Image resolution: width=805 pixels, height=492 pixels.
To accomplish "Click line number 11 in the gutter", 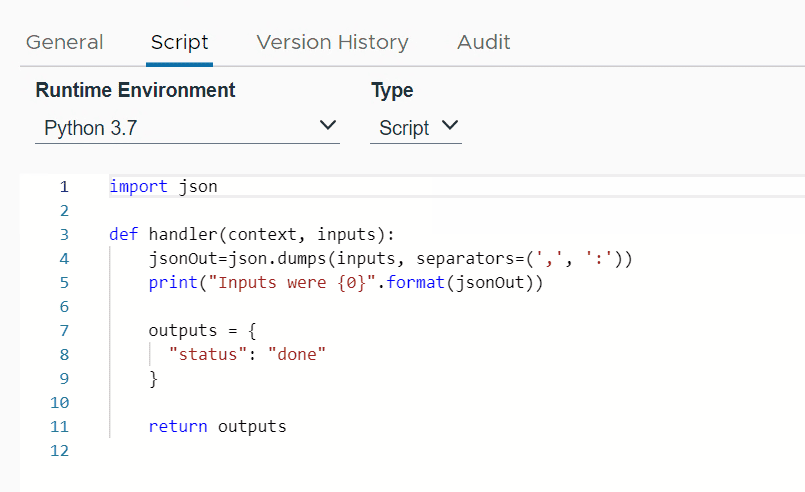I will [x=60, y=426].
